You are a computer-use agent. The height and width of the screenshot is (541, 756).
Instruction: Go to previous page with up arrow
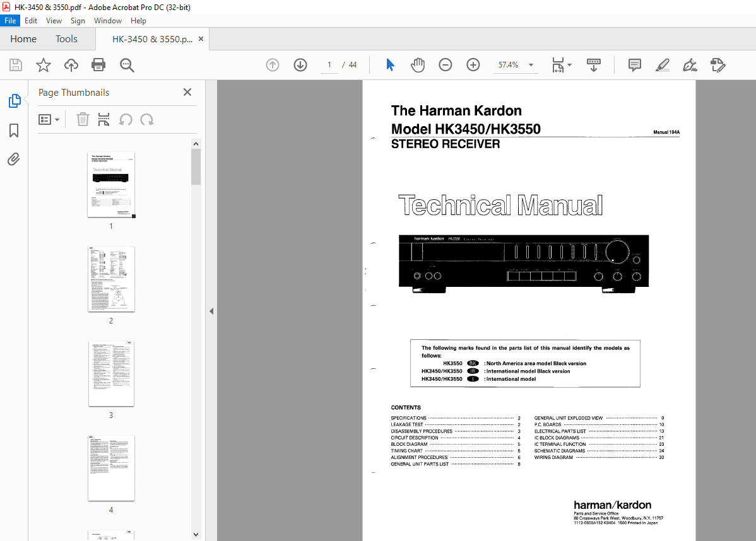click(x=273, y=65)
